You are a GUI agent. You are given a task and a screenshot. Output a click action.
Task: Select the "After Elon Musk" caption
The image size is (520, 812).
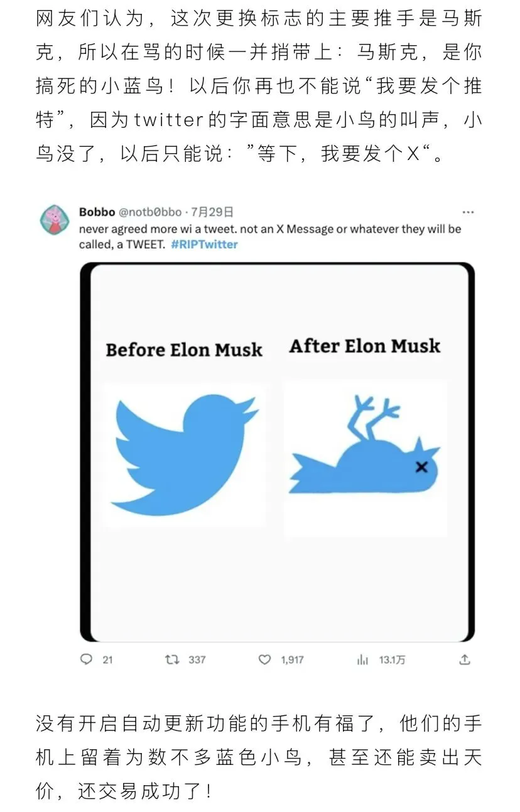tap(365, 346)
